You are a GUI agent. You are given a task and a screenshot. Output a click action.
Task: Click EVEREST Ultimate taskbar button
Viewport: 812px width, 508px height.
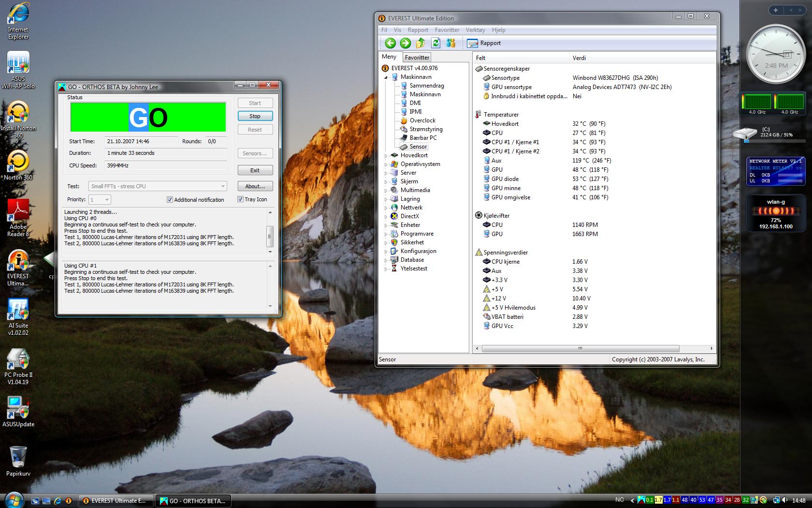pyautogui.click(x=116, y=501)
